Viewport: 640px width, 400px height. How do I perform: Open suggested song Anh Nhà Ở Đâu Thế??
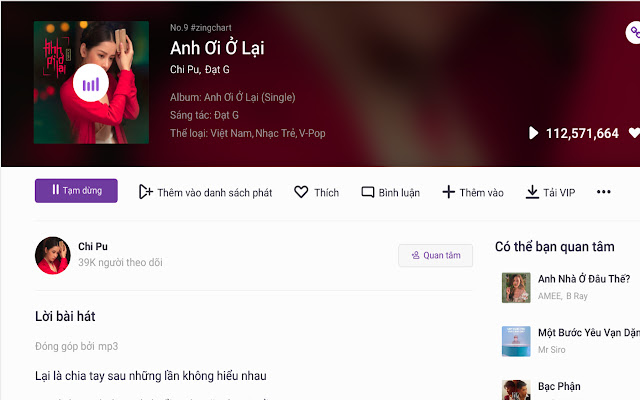click(x=584, y=279)
